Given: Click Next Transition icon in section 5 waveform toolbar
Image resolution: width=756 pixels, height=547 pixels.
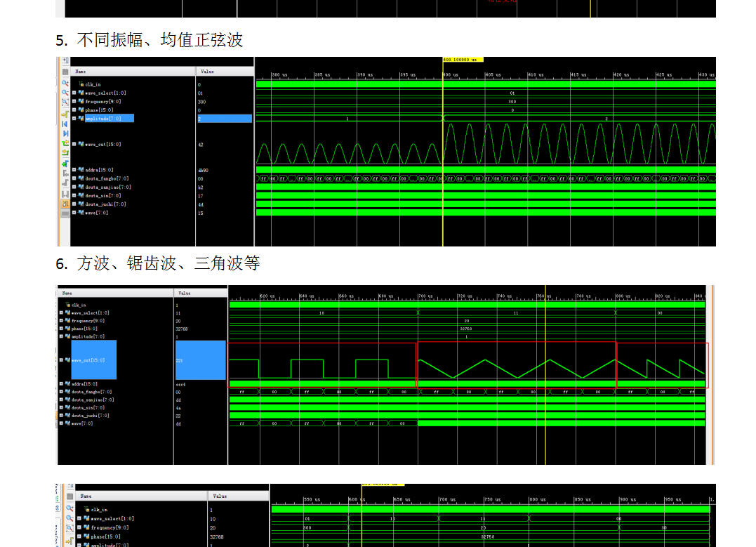Looking at the screenshot, I should point(65,152).
